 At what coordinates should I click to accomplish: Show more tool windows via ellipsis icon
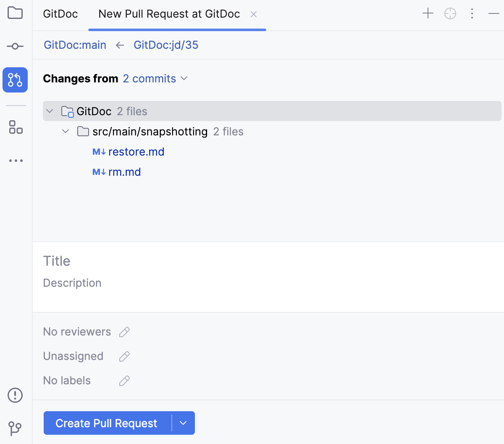click(15, 160)
